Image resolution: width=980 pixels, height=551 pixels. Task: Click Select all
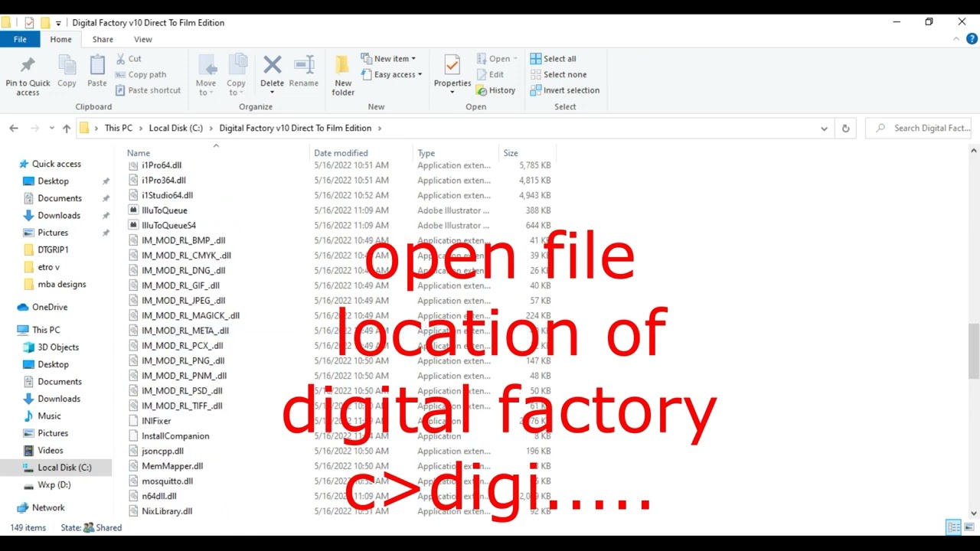click(553, 59)
